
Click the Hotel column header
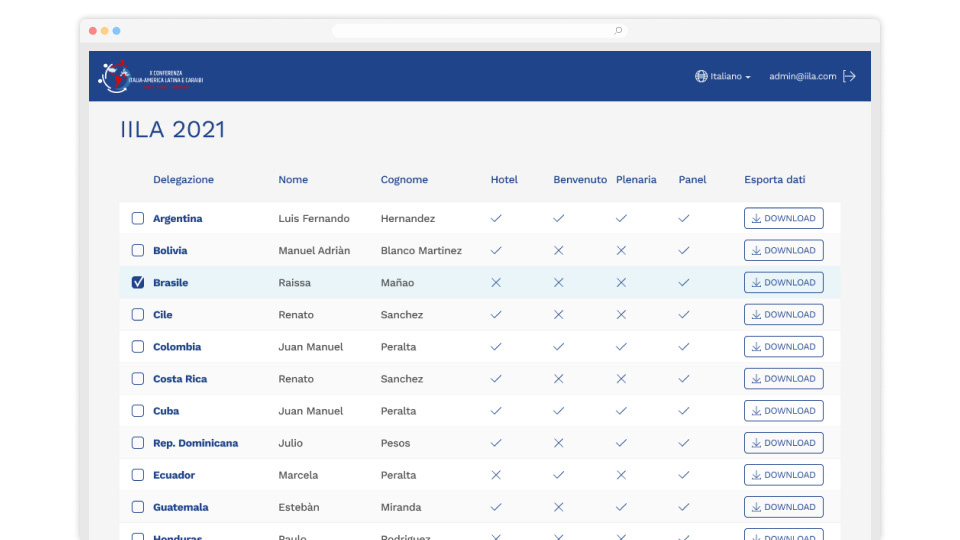(x=504, y=179)
